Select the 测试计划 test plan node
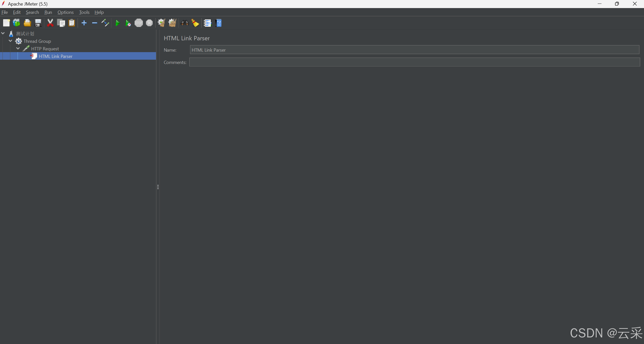The width and height of the screenshot is (644, 344). 25,33
